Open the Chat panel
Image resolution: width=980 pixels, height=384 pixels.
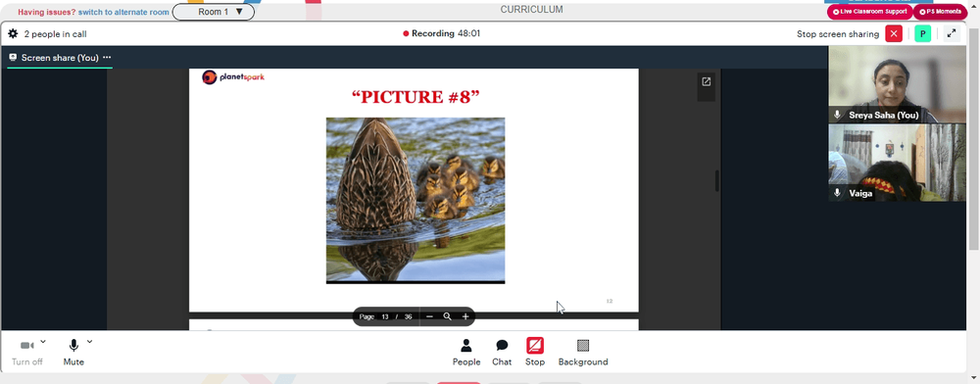tap(501, 352)
